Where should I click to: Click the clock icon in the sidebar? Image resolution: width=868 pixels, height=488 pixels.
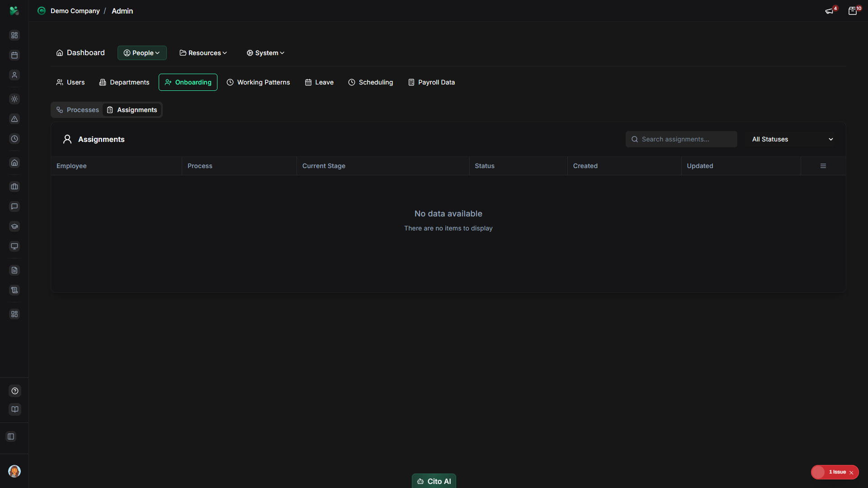[x=14, y=139]
